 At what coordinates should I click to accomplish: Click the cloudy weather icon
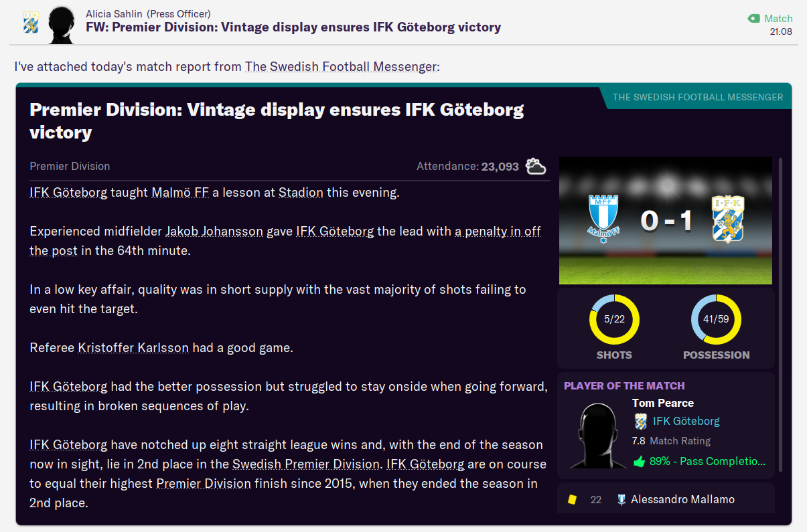pos(536,166)
